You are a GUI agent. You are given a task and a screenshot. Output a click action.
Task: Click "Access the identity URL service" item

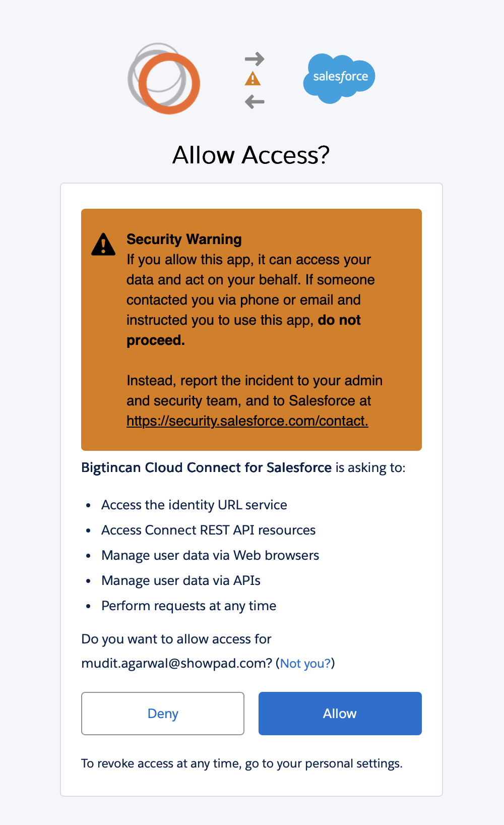194,505
